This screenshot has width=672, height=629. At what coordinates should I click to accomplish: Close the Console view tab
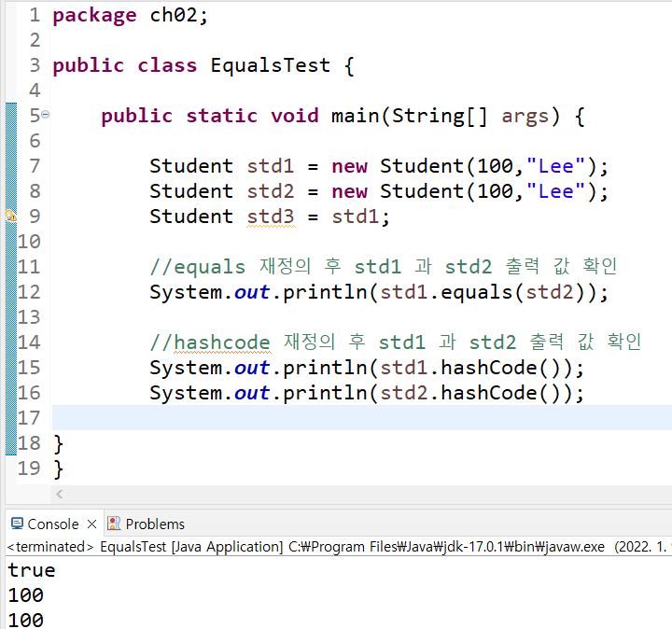coord(91,524)
